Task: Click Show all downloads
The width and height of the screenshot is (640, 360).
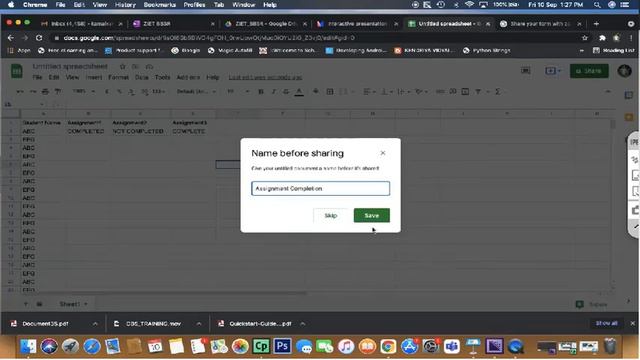Action: [x=606, y=323]
